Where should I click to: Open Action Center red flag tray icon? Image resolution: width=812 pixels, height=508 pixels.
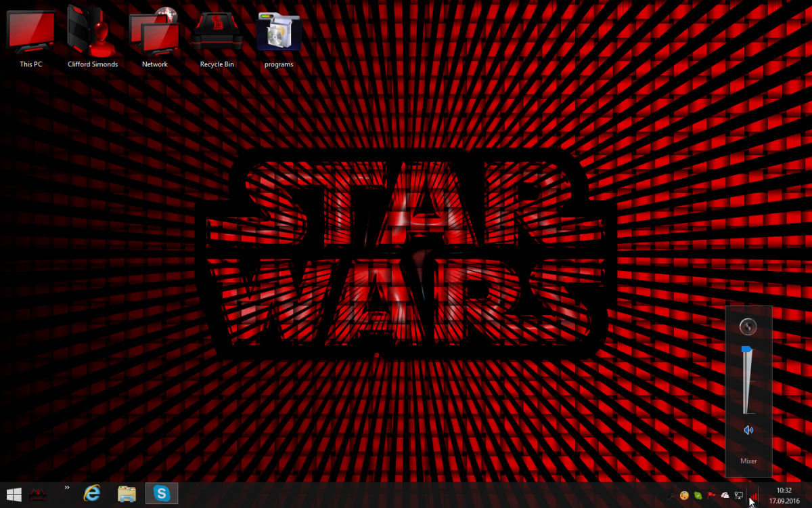712,495
